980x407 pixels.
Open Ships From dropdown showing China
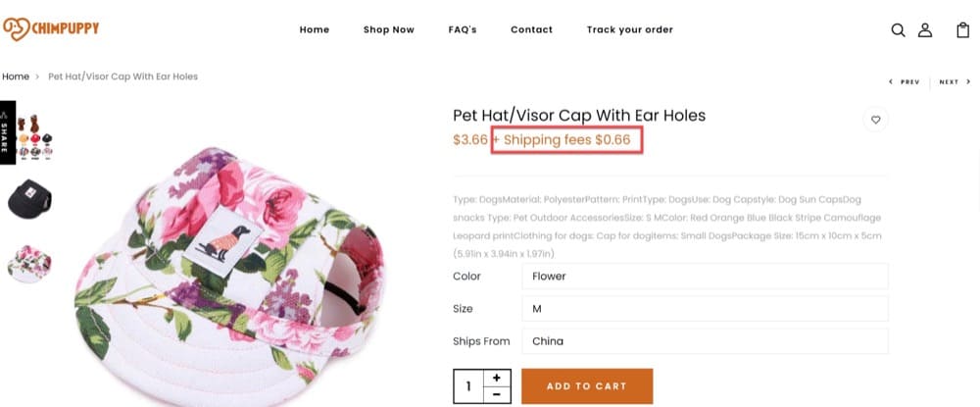(704, 341)
